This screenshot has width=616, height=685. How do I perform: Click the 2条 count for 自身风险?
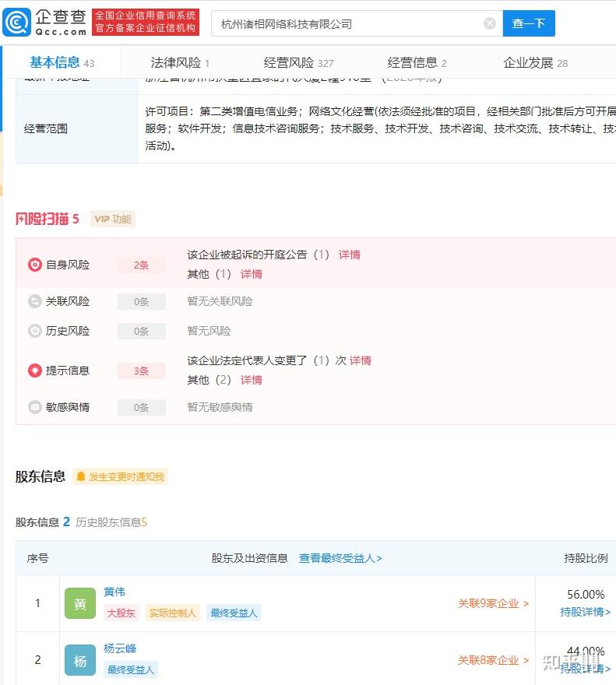pos(141,265)
